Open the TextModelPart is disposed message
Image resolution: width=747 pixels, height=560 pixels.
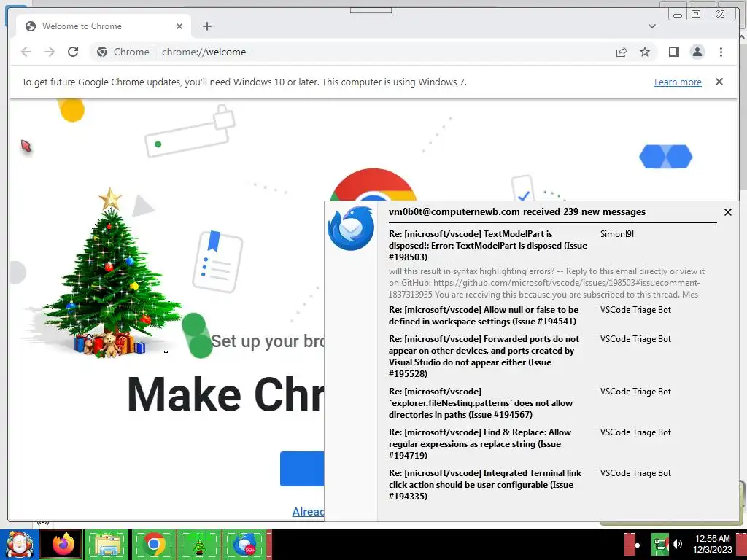tap(488, 245)
